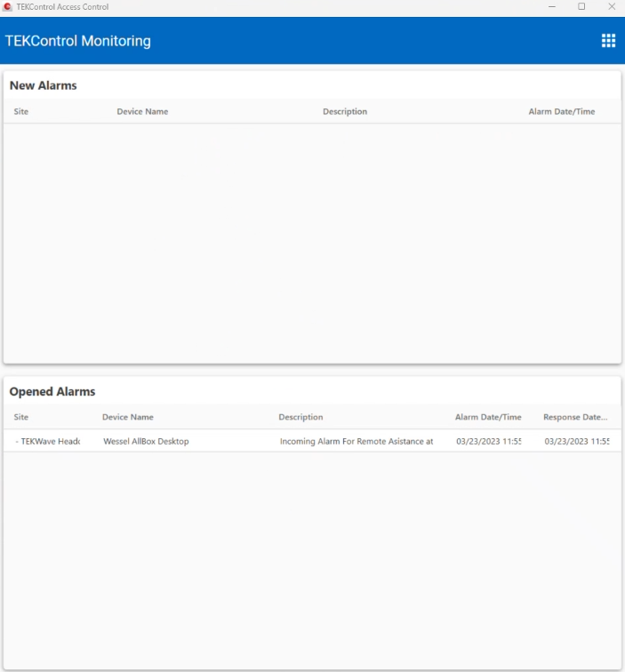
Task: Click the TEKControl app logo in title bar
Action: click(x=7, y=6)
